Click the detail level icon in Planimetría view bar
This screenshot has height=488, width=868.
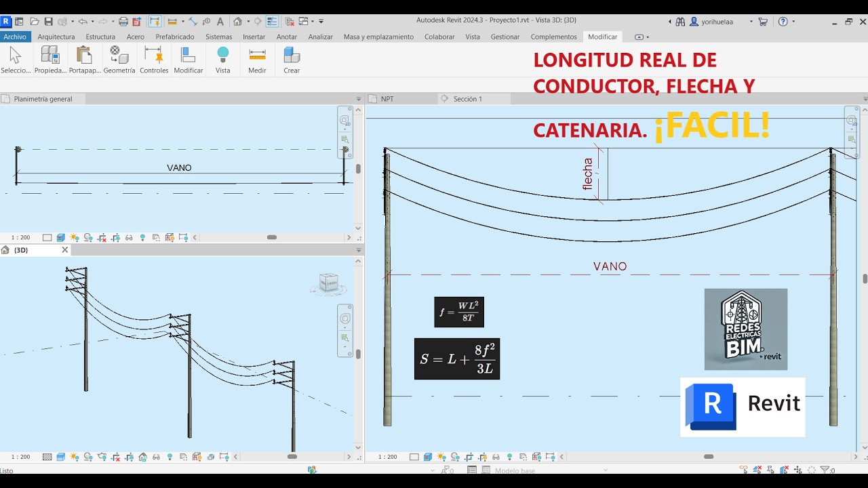[x=47, y=237]
